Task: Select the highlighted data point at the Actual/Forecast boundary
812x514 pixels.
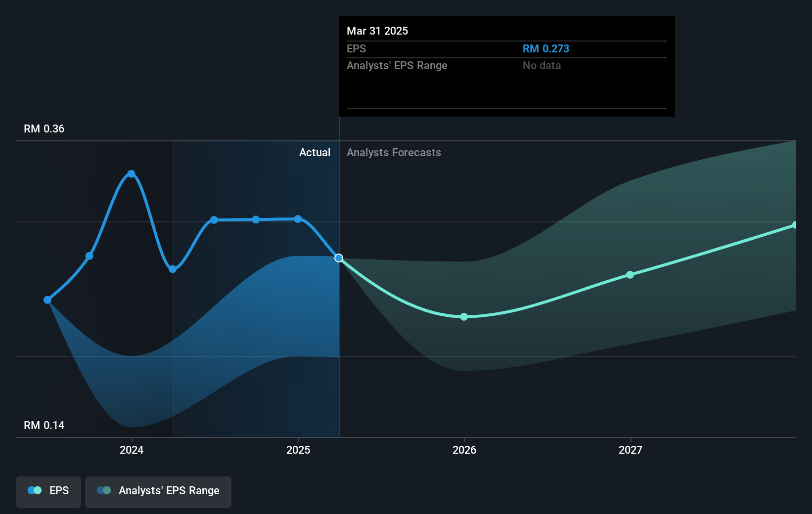Action: coord(339,257)
